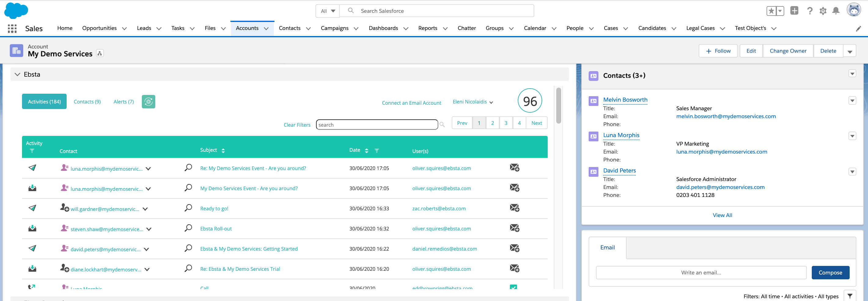Open the Date column filter funnel
The width and height of the screenshot is (868, 301).
(x=377, y=151)
